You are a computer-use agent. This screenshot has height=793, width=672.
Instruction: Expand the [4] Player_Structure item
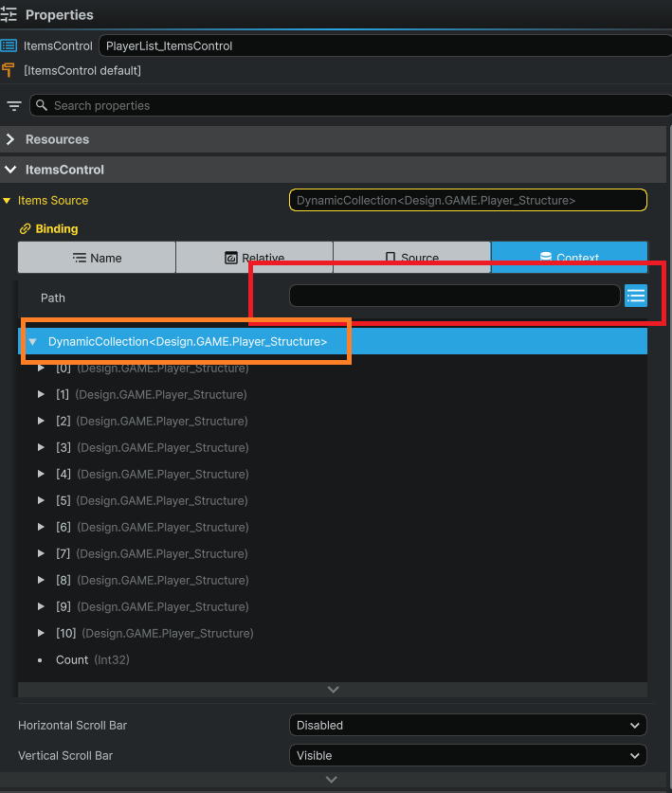[41, 474]
